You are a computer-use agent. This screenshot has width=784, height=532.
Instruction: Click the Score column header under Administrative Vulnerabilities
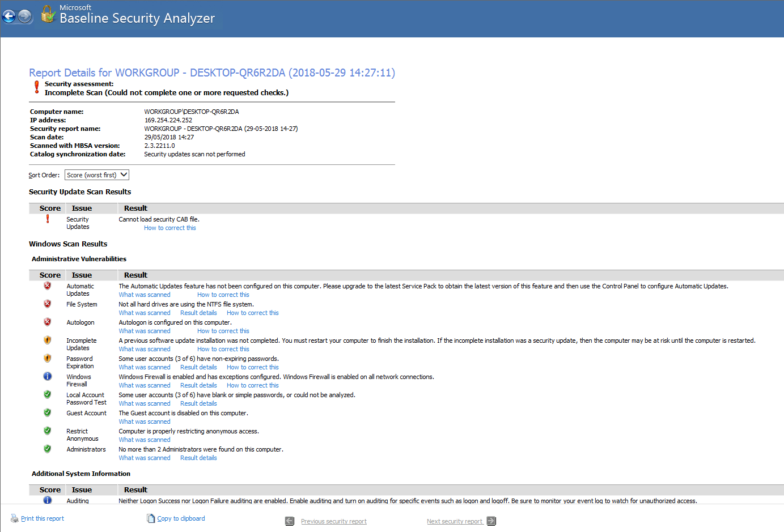tap(50, 275)
